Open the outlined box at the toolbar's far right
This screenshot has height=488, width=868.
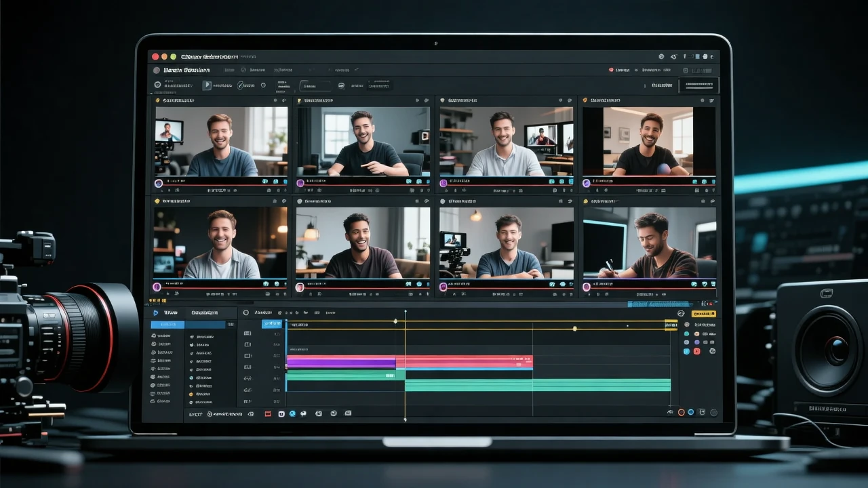(x=698, y=85)
